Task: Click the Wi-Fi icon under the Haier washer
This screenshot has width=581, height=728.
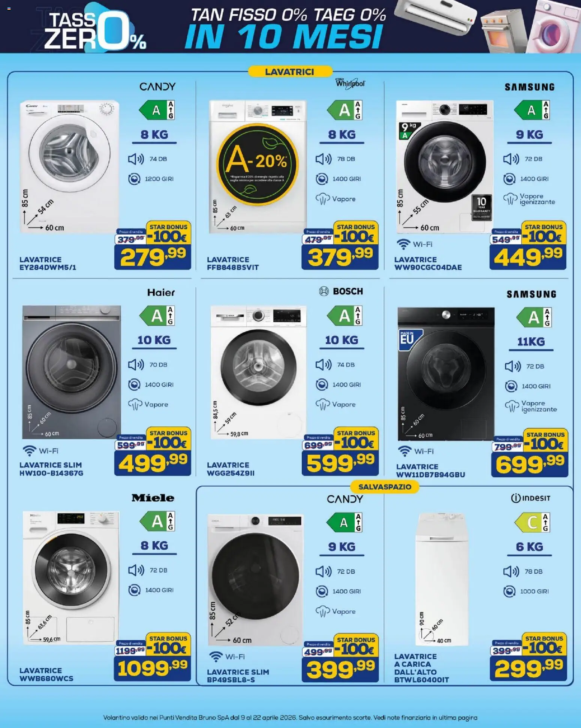Action: tap(29, 451)
